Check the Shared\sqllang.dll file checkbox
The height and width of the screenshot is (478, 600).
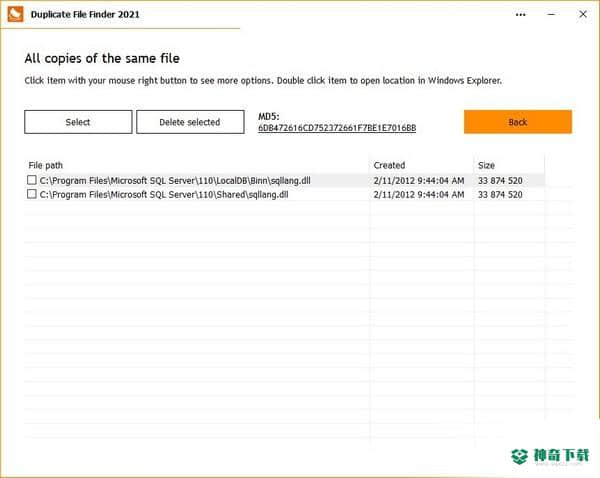tap(32, 194)
